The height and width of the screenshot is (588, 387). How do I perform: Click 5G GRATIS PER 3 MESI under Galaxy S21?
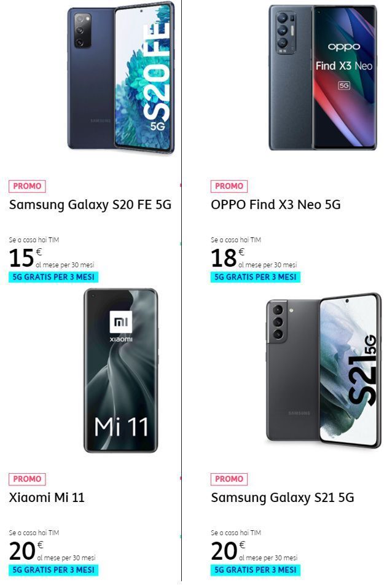click(256, 570)
